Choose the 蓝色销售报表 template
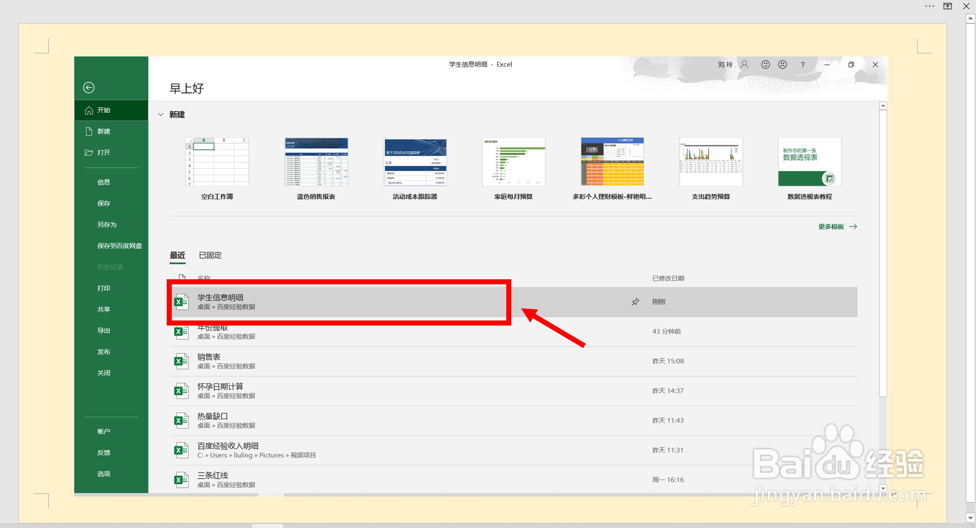This screenshot has width=980, height=528. coord(316,162)
